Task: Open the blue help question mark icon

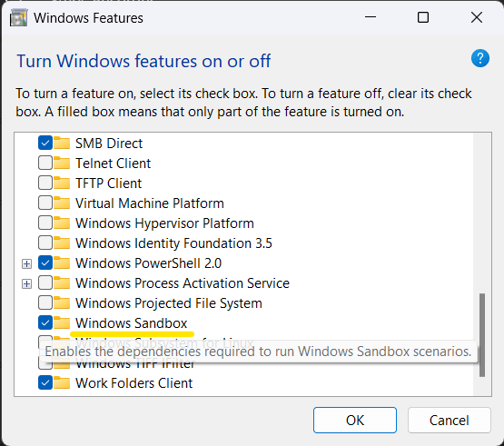Action: click(480, 58)
